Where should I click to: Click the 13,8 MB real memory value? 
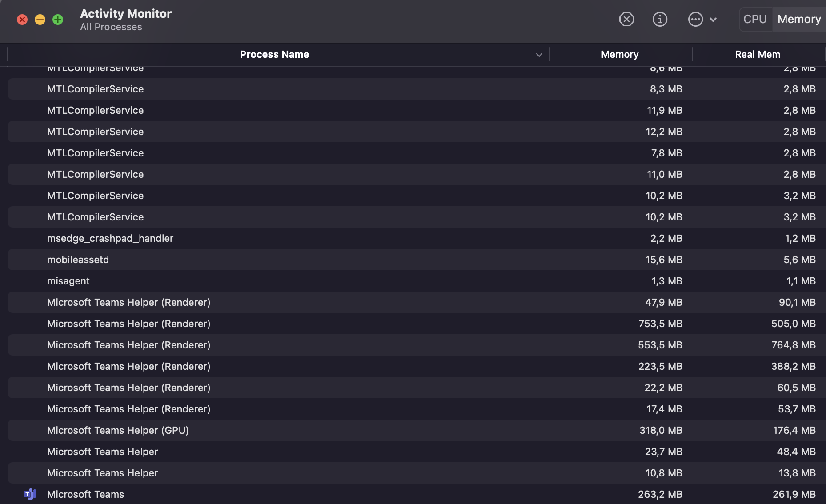tap(797, 473)
